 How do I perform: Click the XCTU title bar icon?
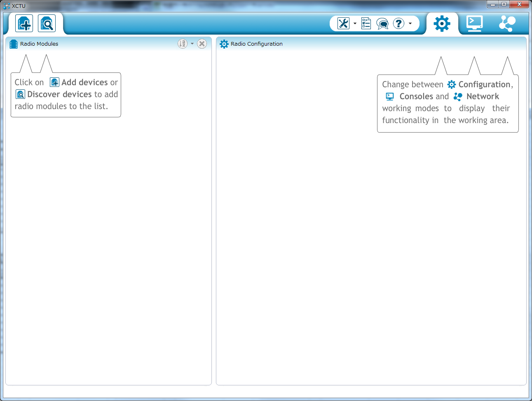[6, 6]
